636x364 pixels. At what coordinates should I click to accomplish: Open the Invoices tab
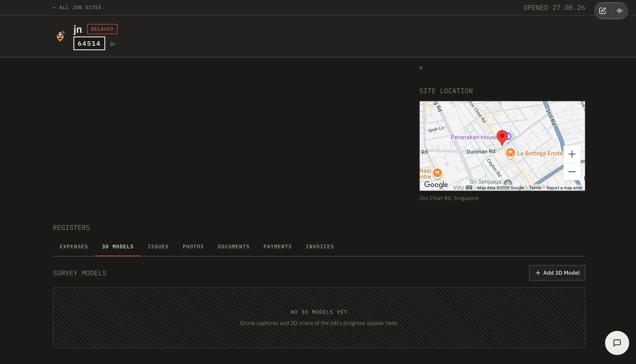(x=320, y=247)
